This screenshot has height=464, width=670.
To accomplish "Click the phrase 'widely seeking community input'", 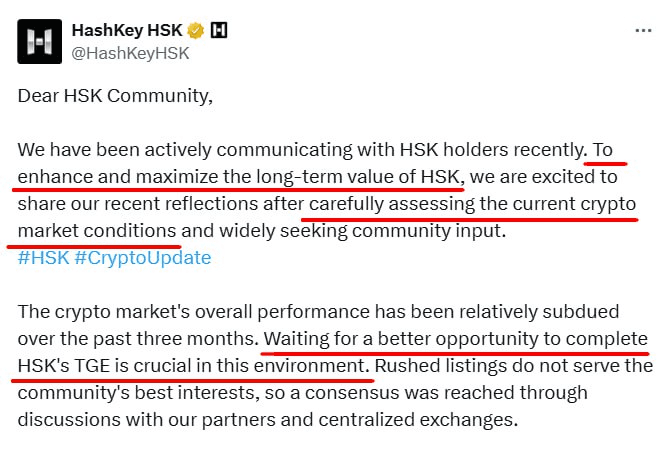I will (362, 231).
